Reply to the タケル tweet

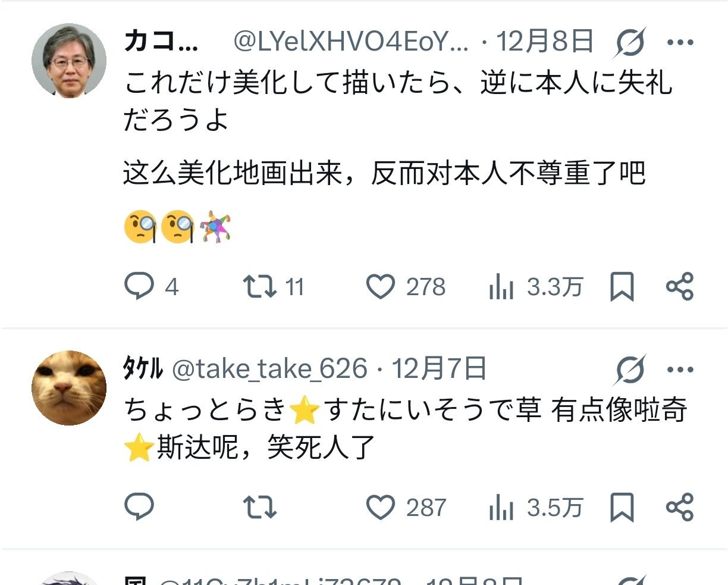139,507
